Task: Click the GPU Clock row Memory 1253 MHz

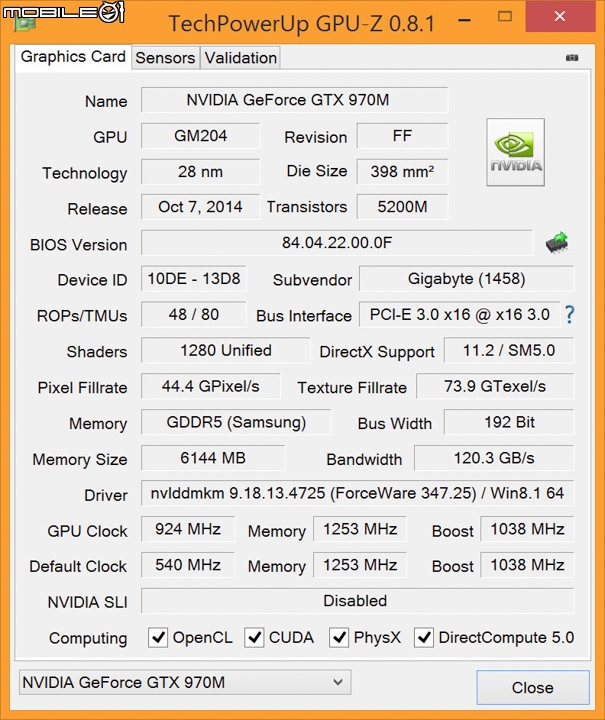Action: pyautogui.click(x=360, y=529)
